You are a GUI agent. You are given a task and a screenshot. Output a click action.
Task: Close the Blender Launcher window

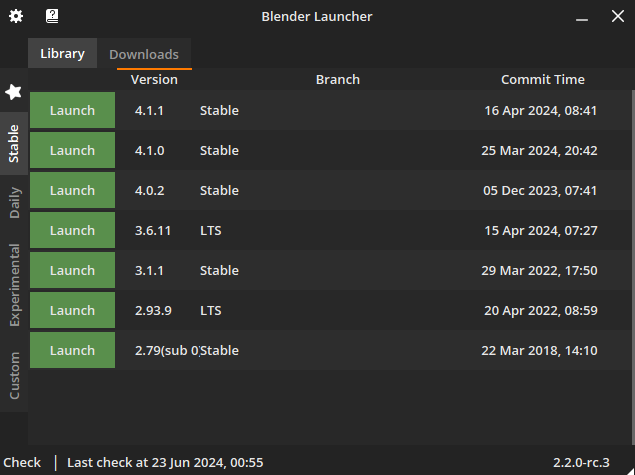618,16
